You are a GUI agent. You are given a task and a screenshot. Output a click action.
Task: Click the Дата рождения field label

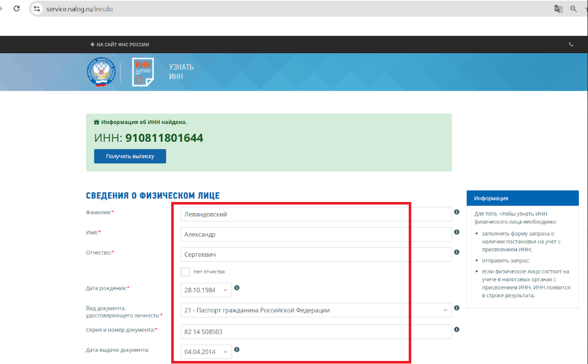[x=108, y=288]
